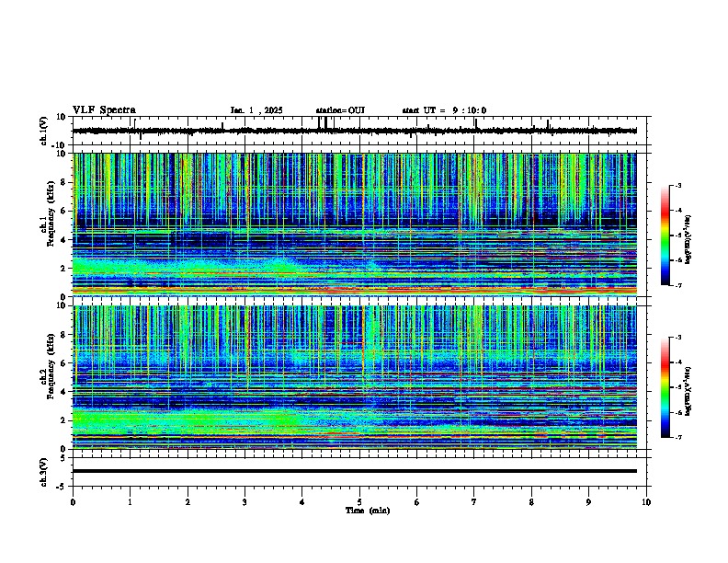
Task: Click the "ch.1(V)" vertical axis label
Action: point(44,131)
